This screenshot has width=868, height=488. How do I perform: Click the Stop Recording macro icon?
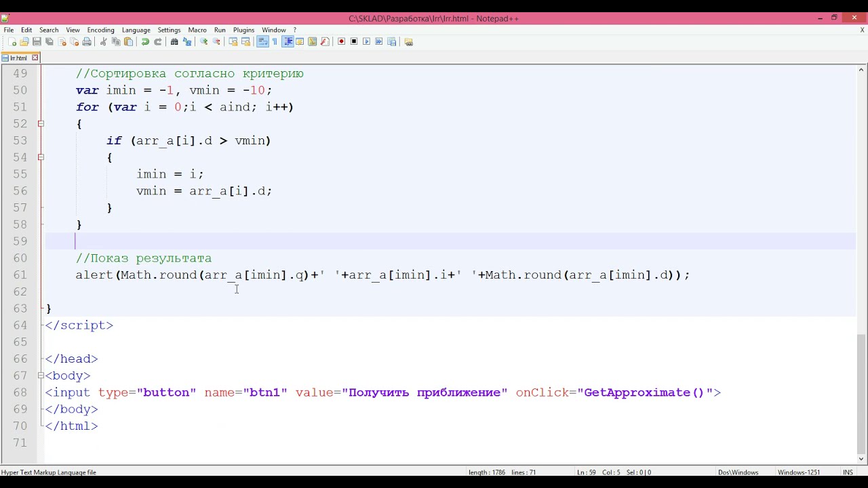click(x=354, y=41)
